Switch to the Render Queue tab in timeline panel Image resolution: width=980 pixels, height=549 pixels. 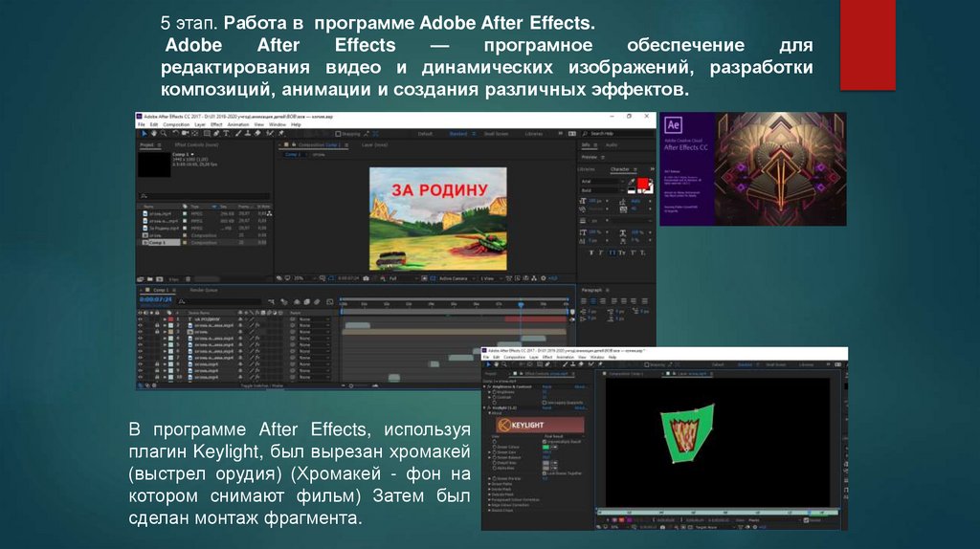(204, 291)
